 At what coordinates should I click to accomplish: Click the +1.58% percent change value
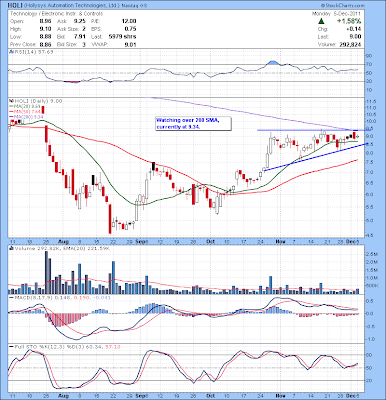349,21
